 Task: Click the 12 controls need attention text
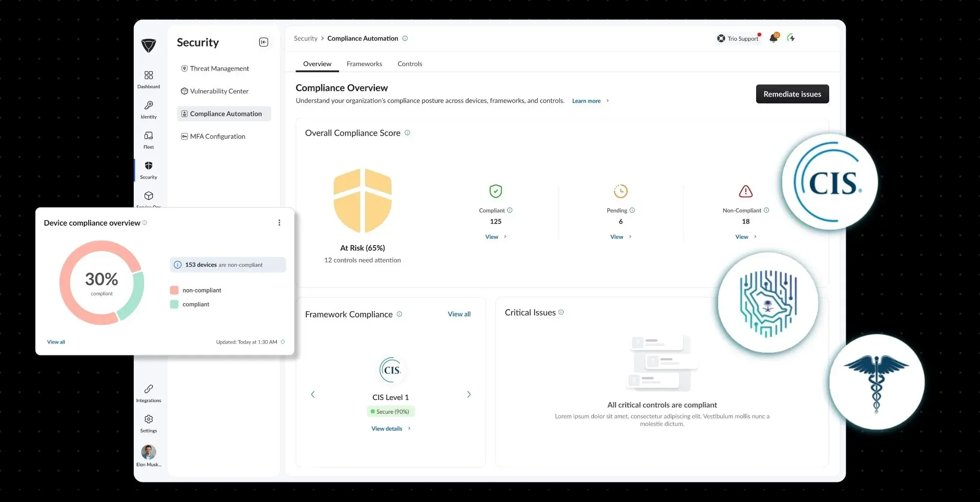pos(363,260)
